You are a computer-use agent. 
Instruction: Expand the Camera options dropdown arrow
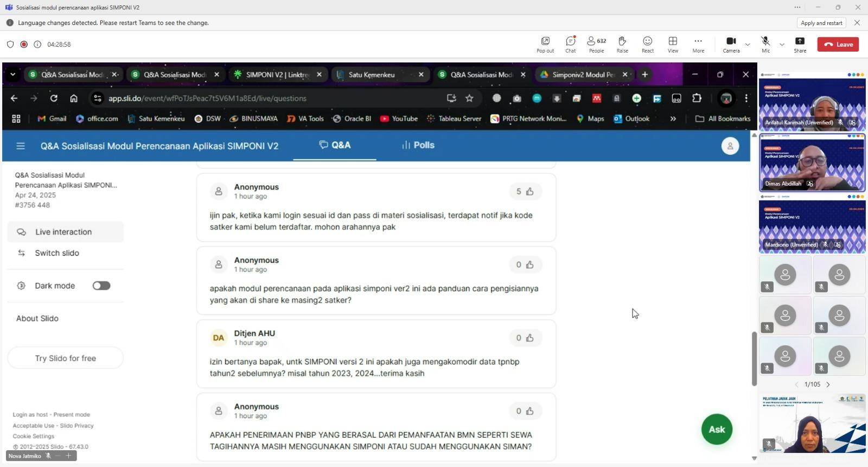[x=748, y=45]
